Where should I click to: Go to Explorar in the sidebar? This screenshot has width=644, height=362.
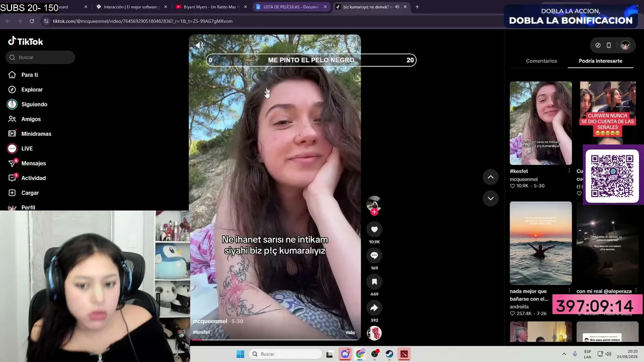point(32,89)
